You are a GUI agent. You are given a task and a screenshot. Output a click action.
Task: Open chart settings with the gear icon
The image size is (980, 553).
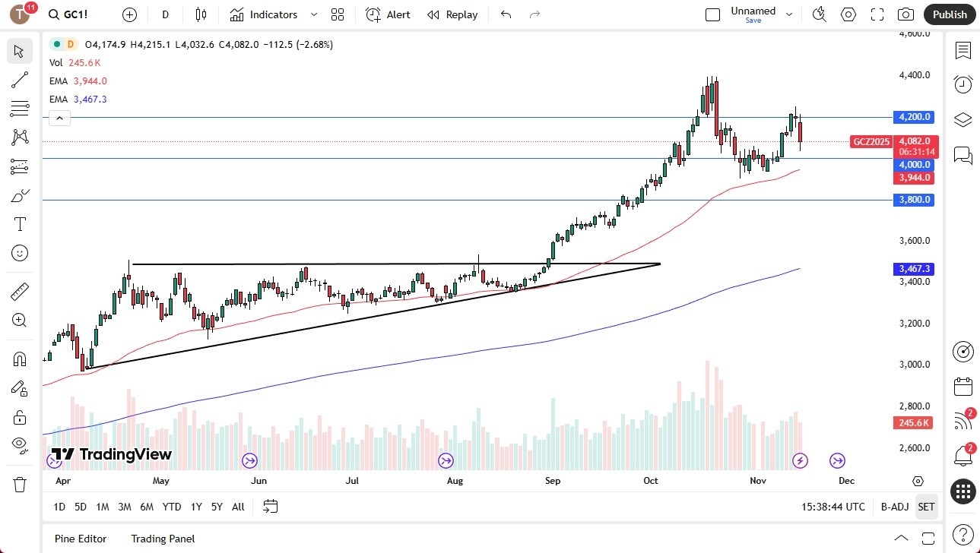pos(848,14)
